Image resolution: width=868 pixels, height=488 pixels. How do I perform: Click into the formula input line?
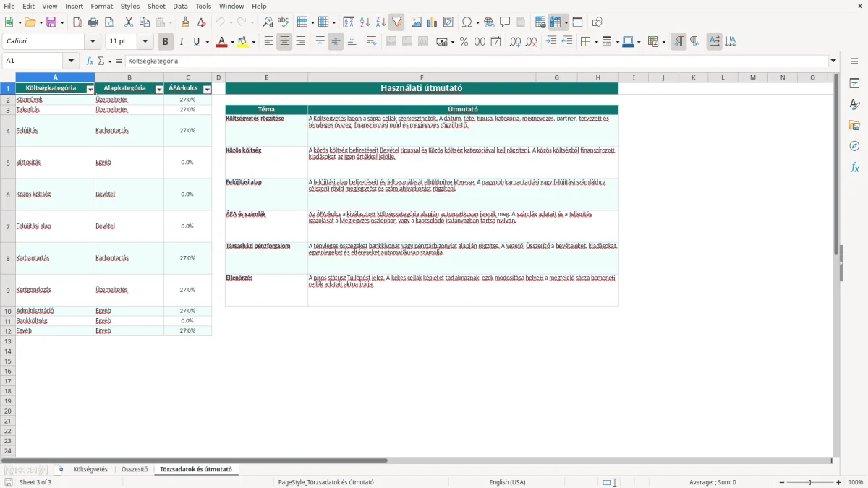tap(476, 61)
